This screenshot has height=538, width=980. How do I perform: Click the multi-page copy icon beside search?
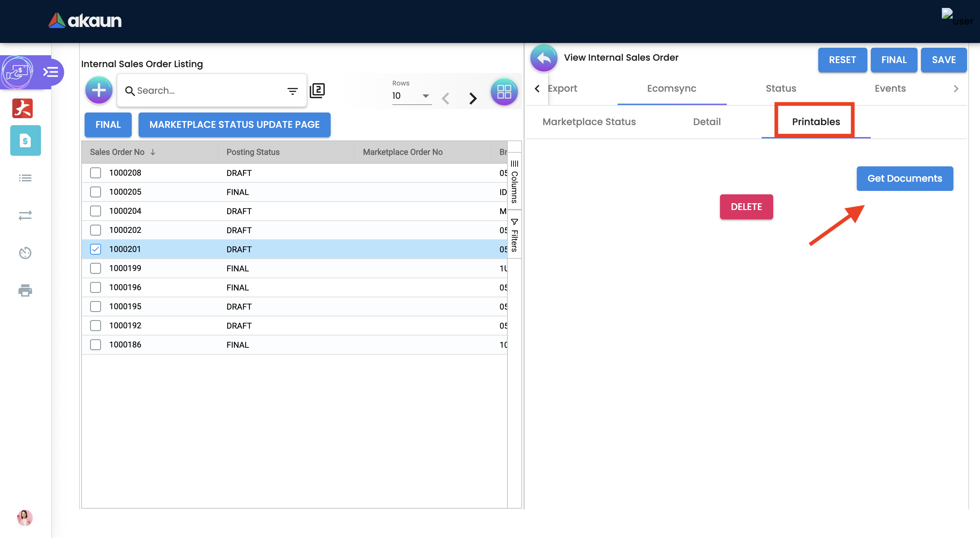tap(317, 90)
